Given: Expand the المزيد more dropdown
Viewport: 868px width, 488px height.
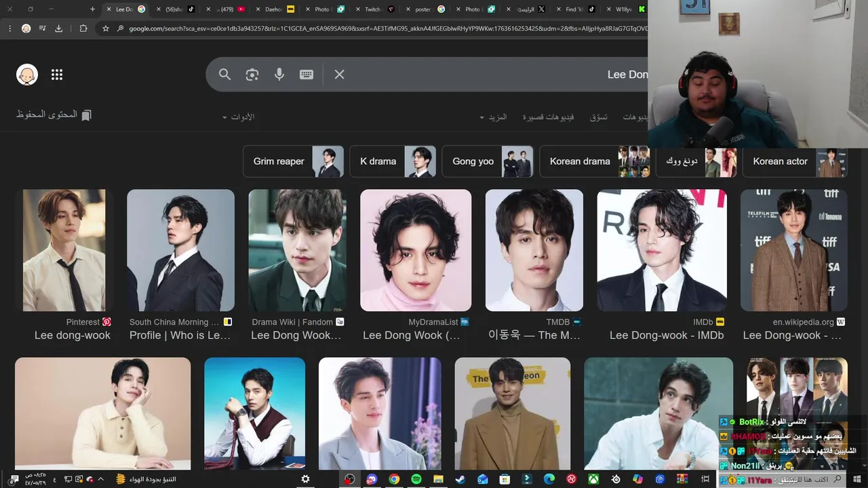Looking at the screenshot, I should [493, 117].
